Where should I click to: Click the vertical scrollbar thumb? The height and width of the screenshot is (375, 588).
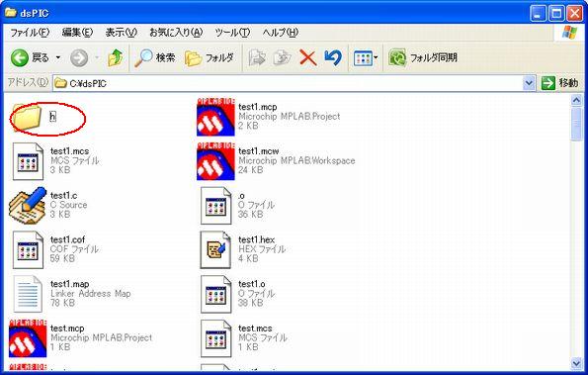click(576, 124)
